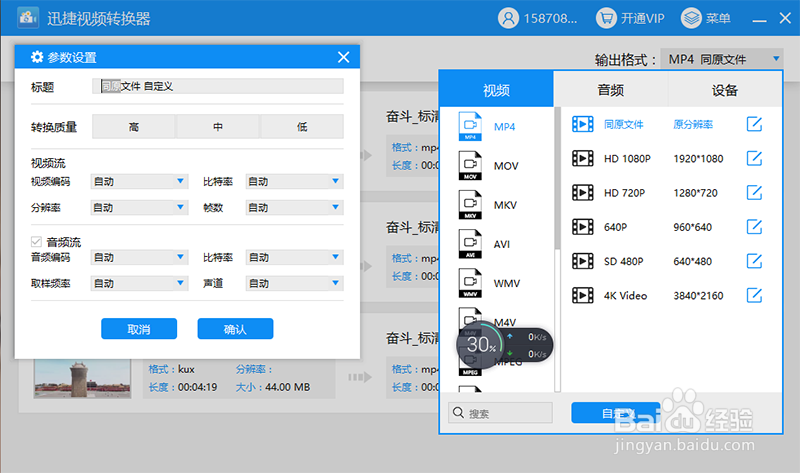Toggle the 音频流 checkbox
The image size is (800, 473).
coord(36,241)
